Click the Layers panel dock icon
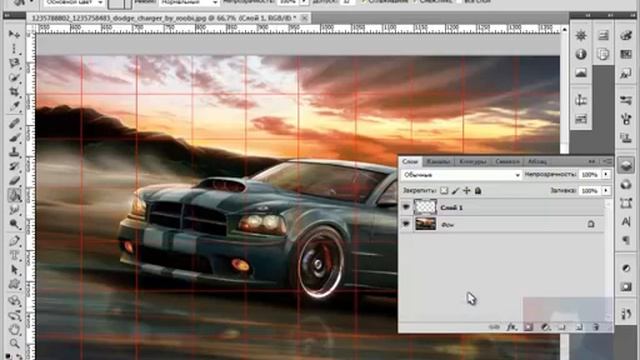Image resolution: width=640 pixels, height=360 pixels. pos(626,165)
